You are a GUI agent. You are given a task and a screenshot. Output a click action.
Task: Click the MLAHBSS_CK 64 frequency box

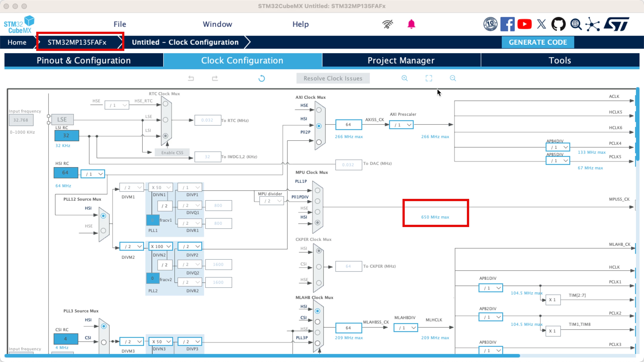(349, 328)
